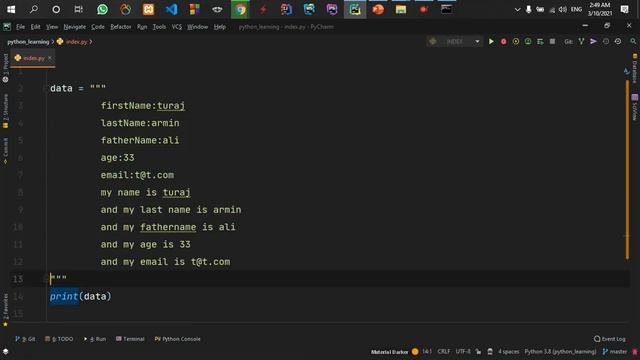Open the File menu
The image size is (640, 360).
point(20,27)
